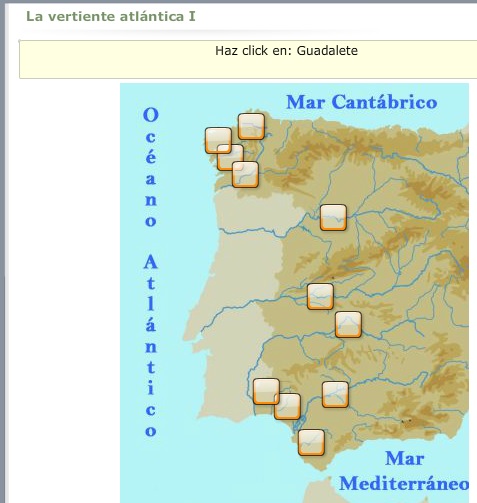Select the Guadiana river marker below the Tajo
Image resolution: width=477 pixels, height=503 pixels.
pyautogui.click(x=348, y=324)
